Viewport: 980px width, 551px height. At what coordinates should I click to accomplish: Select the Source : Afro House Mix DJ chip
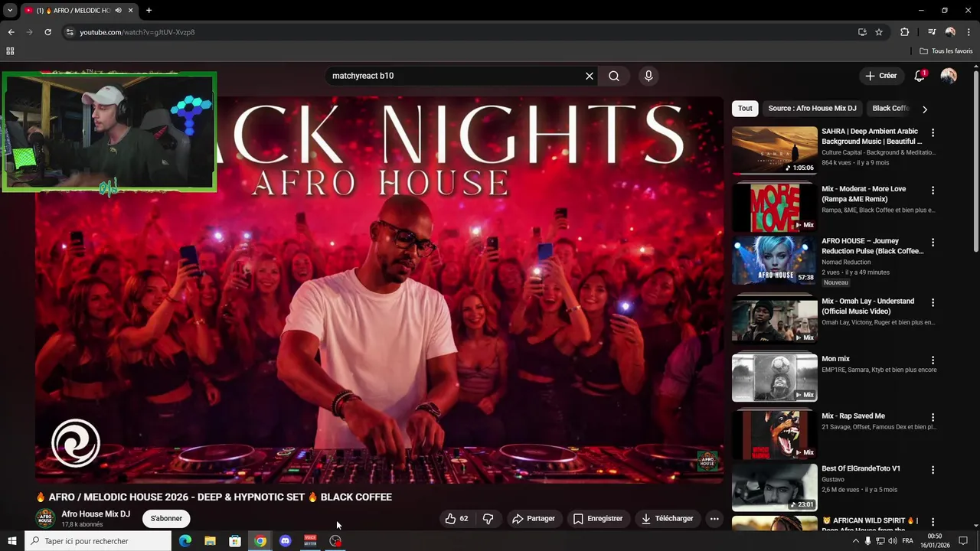(x=812, y=108)
